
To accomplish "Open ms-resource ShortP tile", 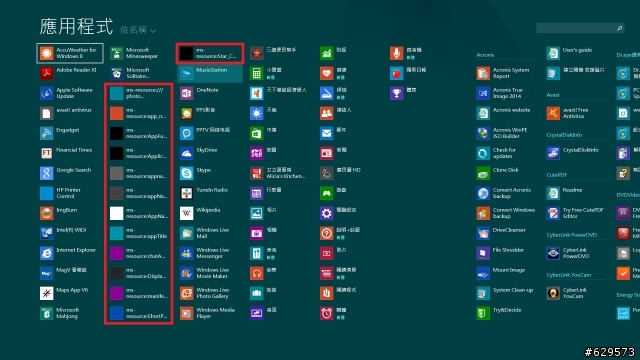I will pos(140,313).
